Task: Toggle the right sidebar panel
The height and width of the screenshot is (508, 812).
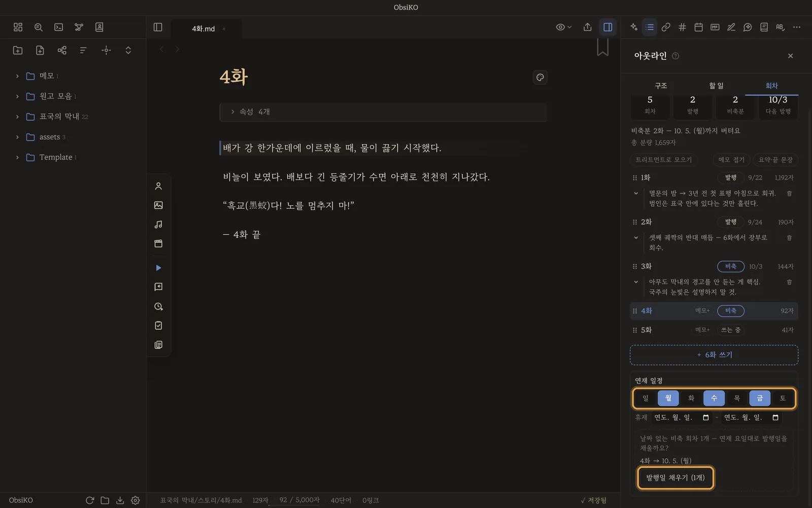Action: 607,27
